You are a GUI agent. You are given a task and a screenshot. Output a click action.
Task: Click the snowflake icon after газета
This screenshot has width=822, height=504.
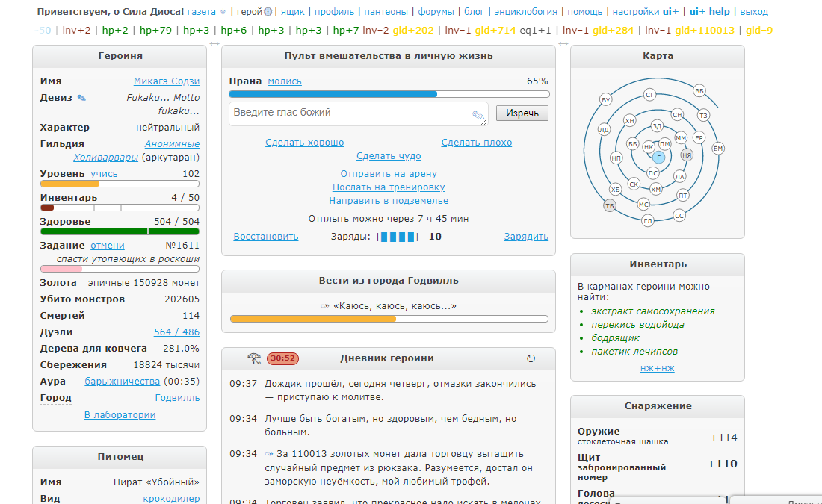pyautogui.click(x=223, y=12)
